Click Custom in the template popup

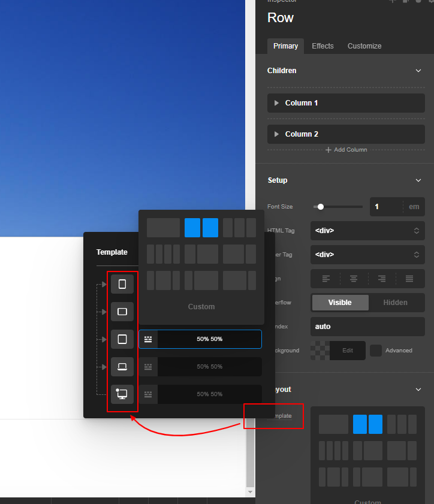point(201,307)
